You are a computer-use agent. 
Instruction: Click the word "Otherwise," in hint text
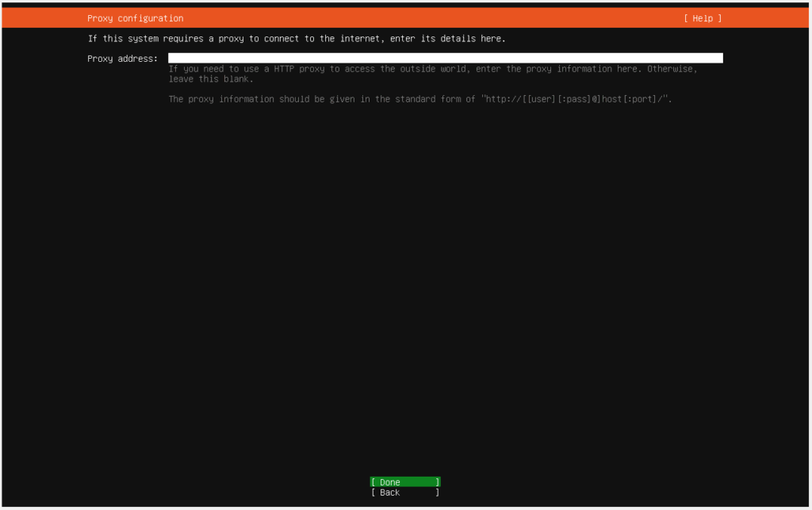672,69
